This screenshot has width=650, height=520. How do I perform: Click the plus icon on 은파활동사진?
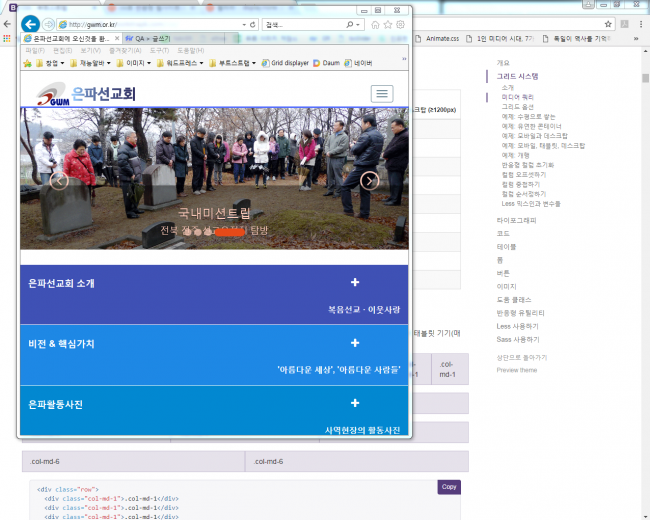point(355,403)
